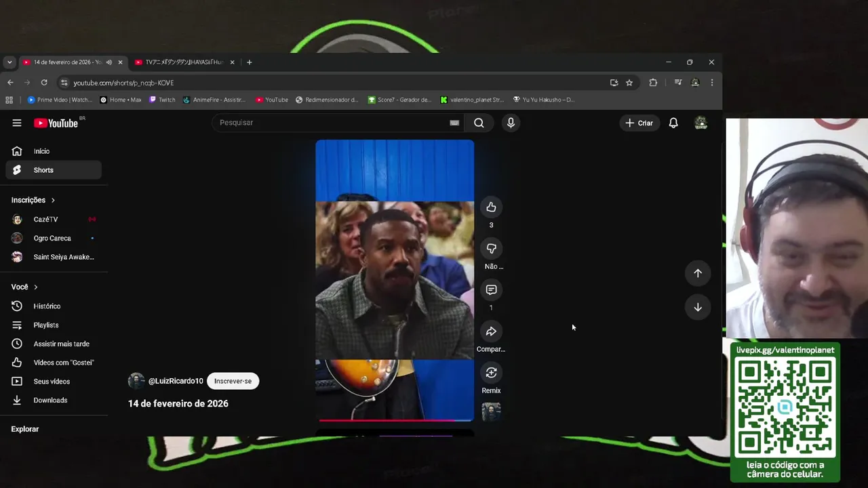Open the YouTube hamburger guide menu

pos(17,123)
